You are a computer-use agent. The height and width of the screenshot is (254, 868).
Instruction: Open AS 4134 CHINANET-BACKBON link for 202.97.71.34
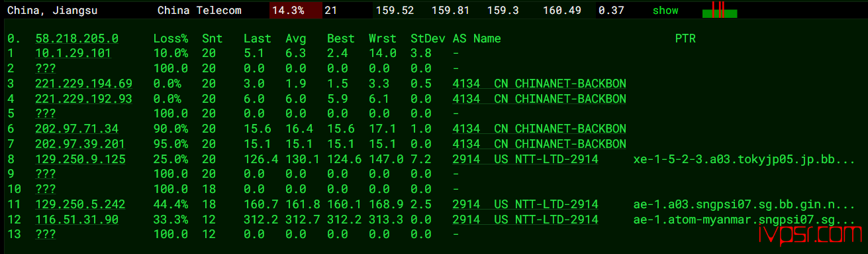point(540,129)
